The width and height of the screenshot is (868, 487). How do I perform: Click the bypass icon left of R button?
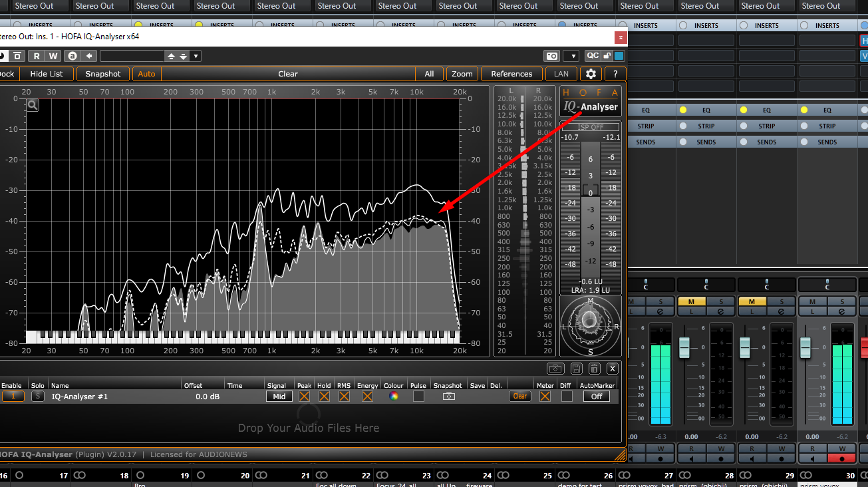point(18,56)
